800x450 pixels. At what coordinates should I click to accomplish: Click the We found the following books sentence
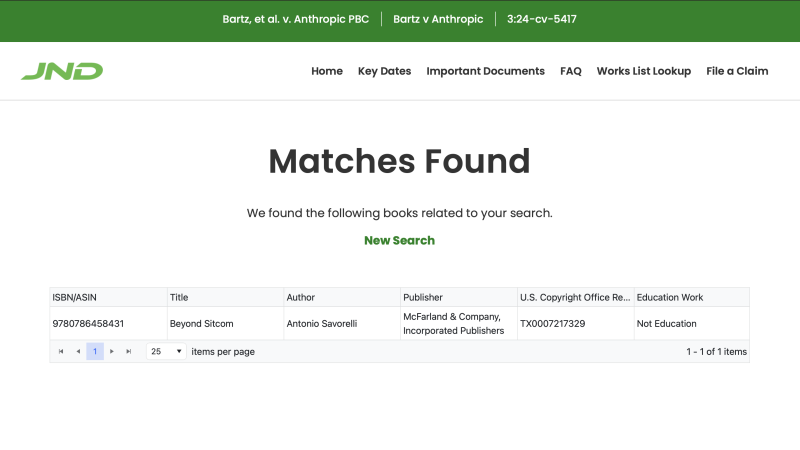(399, 213)
